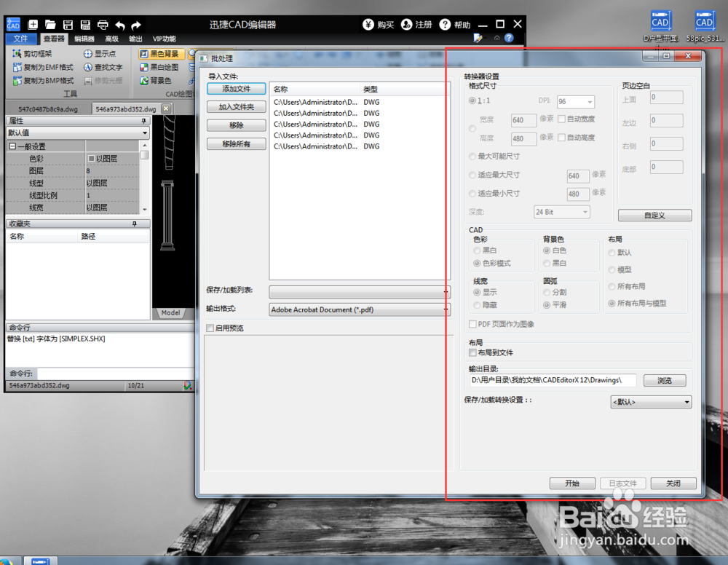Check 自动宽度 checkbox
728x565 pixels.
tap(561, 119)
